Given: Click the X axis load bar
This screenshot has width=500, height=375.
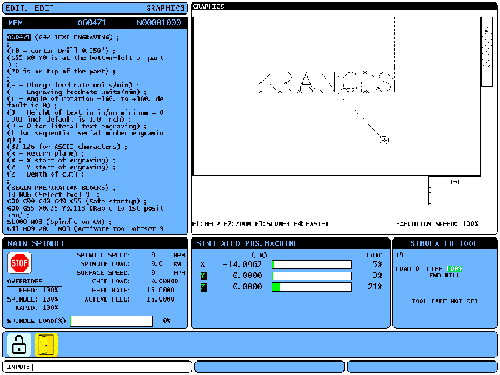Looking at the screenshot, I should [312, 265].
